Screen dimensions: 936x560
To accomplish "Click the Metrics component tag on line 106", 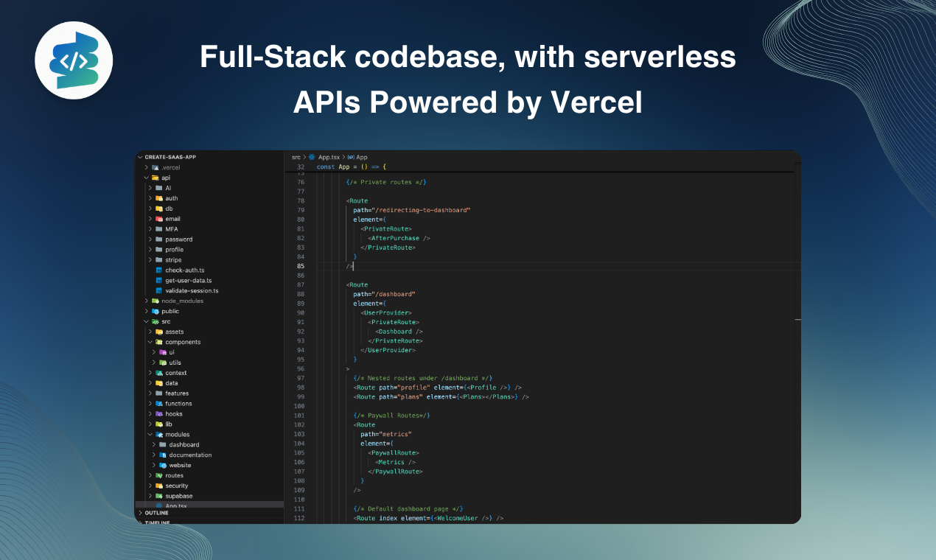I will pos(395,462).
